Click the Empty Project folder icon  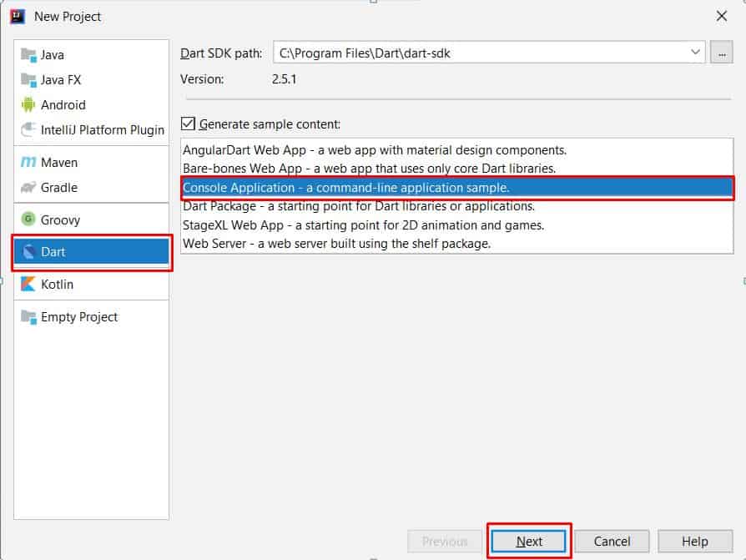[x=28, y=317]
